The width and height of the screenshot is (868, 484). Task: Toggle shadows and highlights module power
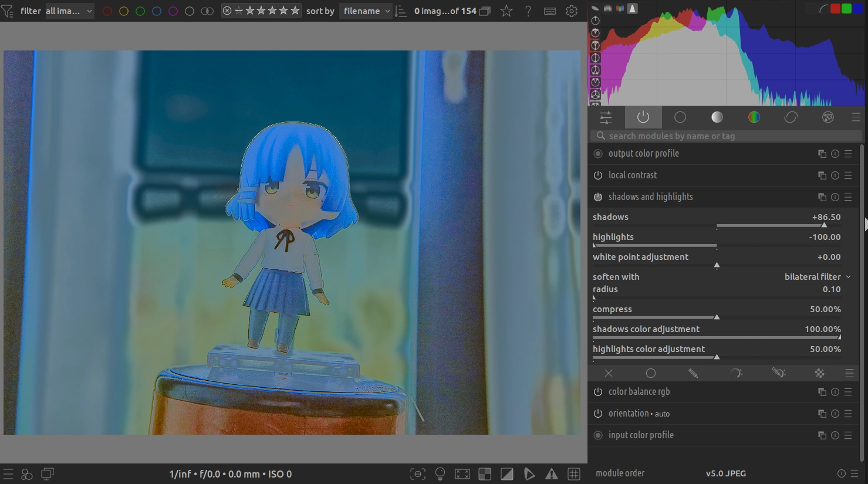(598, 197)
